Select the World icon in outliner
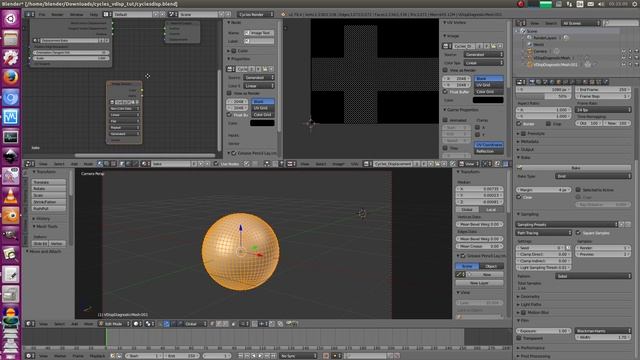 530,44
